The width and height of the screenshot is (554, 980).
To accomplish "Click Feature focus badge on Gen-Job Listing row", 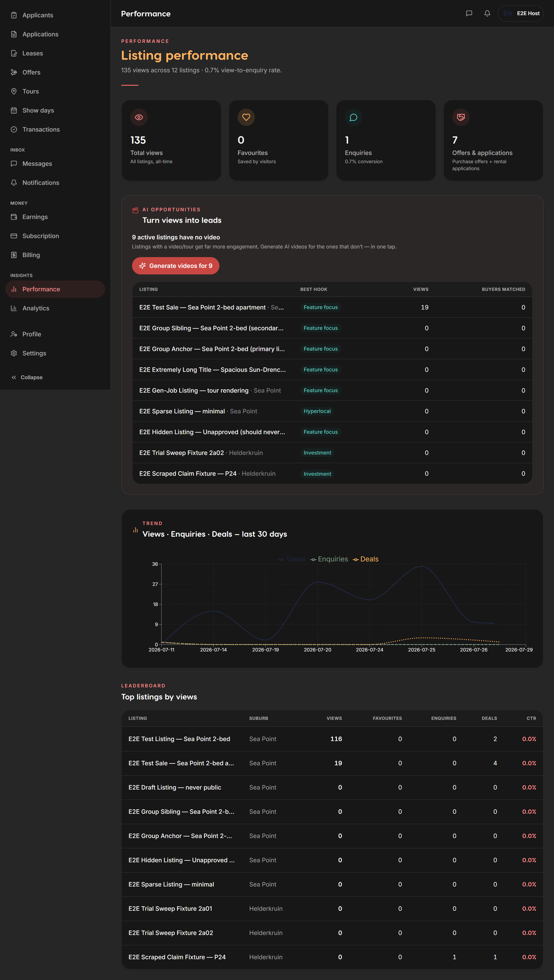I will coord(321,390).
